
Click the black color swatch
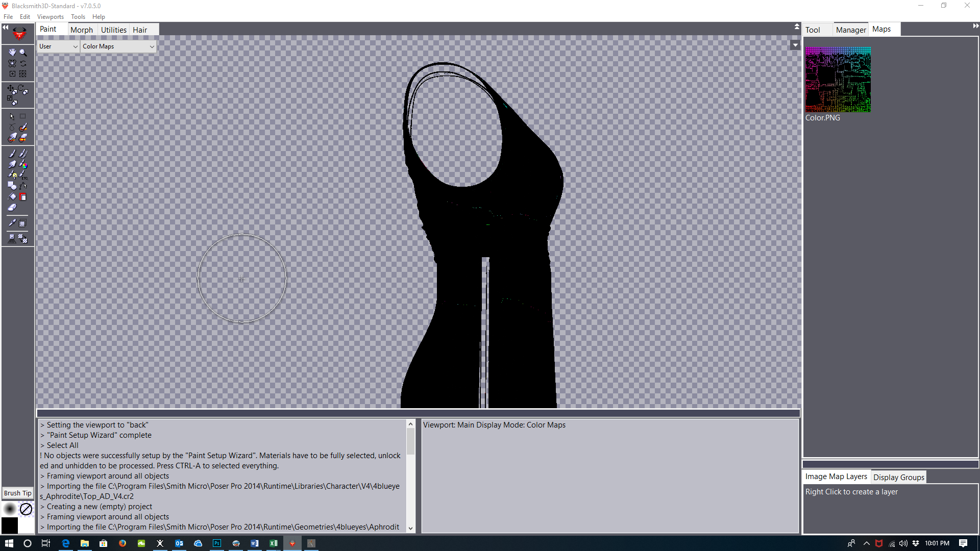click(9, 525)
